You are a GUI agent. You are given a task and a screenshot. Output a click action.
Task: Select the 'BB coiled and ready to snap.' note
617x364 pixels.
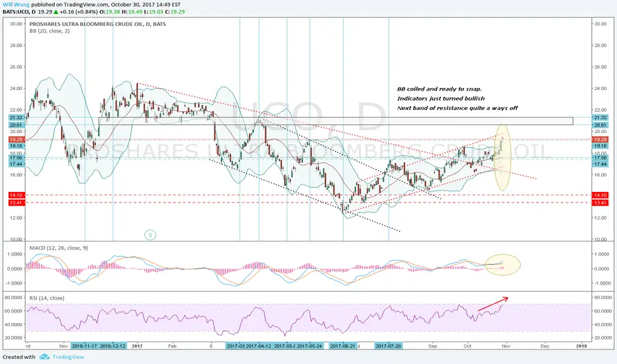tap(439, 89)
